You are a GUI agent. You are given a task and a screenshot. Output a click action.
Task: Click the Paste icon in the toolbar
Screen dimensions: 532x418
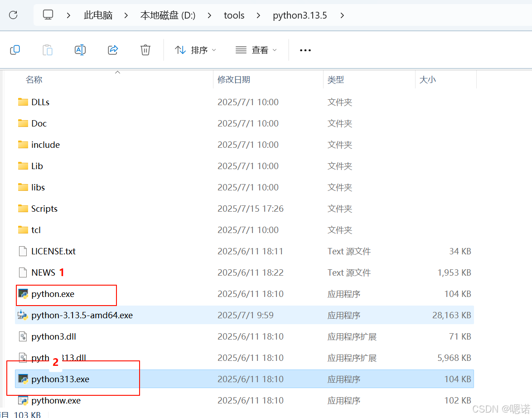click(x=48, y=50)
